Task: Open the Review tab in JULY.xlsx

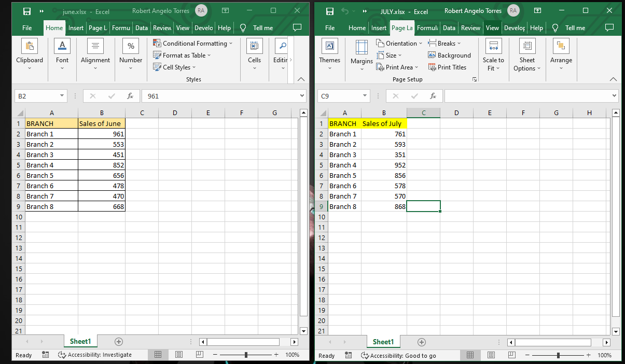Action: [x=470, y=28]
